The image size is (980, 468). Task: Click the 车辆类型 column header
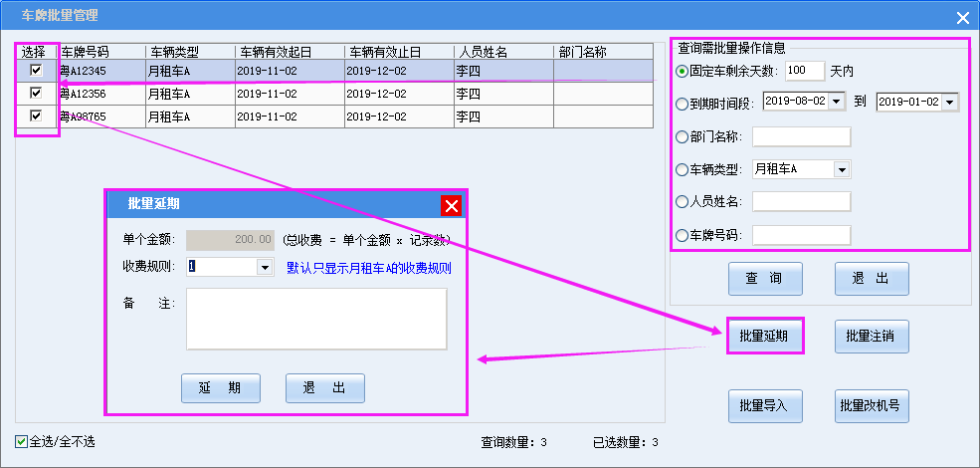click(190, 52)
